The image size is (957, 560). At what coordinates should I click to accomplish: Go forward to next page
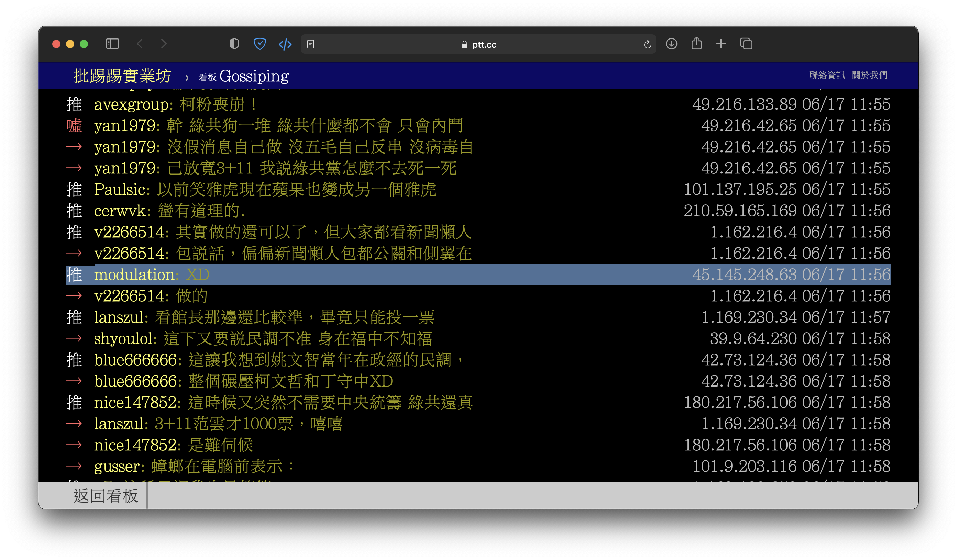point(164,44)
